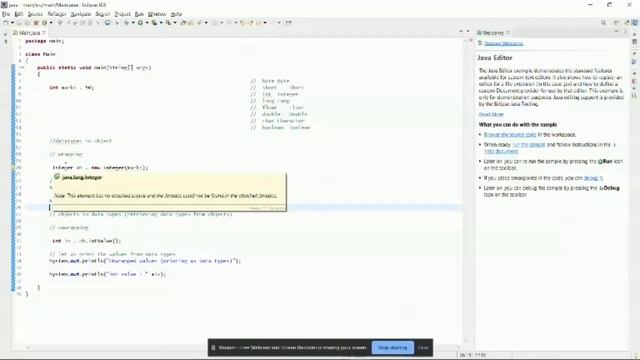Select the Welcome view tab

coord(493,33)
